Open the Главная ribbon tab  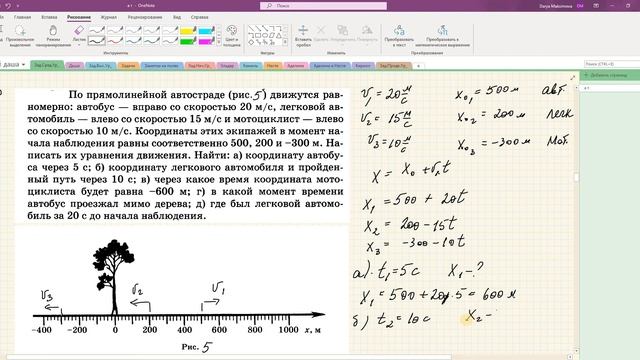pos(22,17)
